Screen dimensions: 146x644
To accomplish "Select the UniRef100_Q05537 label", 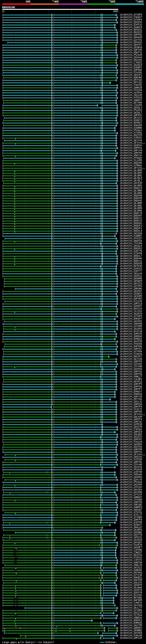I will click(131, 306).
